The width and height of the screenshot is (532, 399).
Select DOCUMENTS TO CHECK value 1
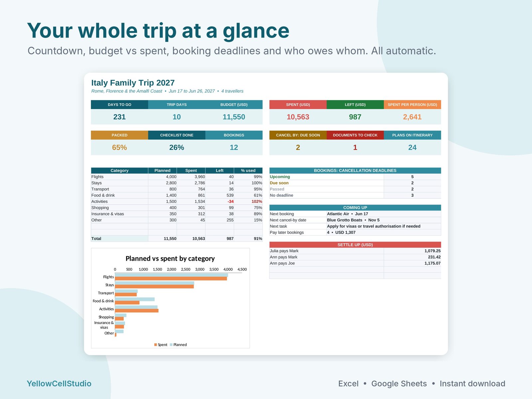tap(355, 148)
